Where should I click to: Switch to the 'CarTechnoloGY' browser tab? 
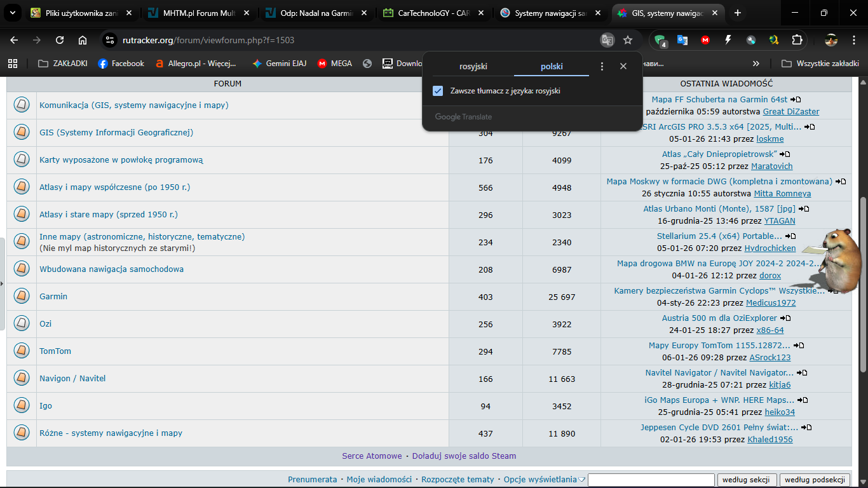click(435, 13)
